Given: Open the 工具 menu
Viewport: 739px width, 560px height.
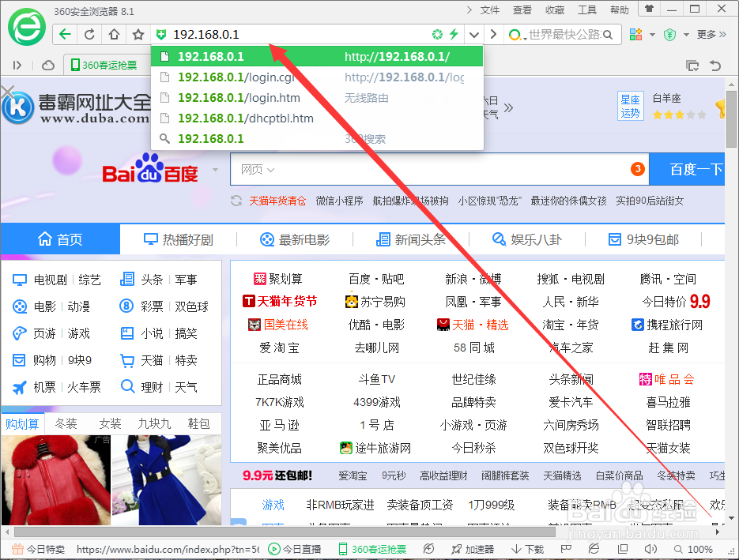Looking at the screenshot, I should [x=587, y=10].
